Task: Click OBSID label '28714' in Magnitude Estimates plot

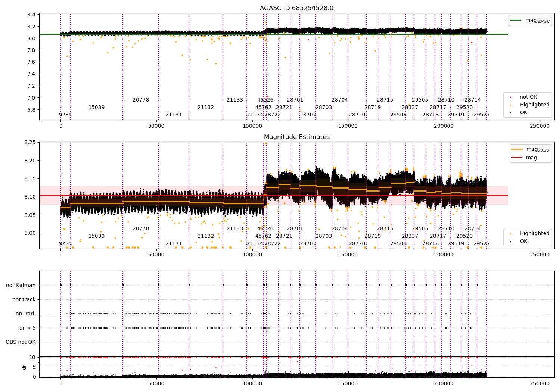Action: click(x=473, y=228)
